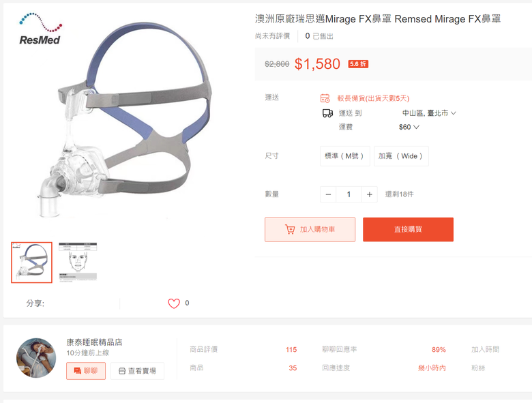
Task: Increase quantity with the plus button
Action: click(x=370, y=194)
